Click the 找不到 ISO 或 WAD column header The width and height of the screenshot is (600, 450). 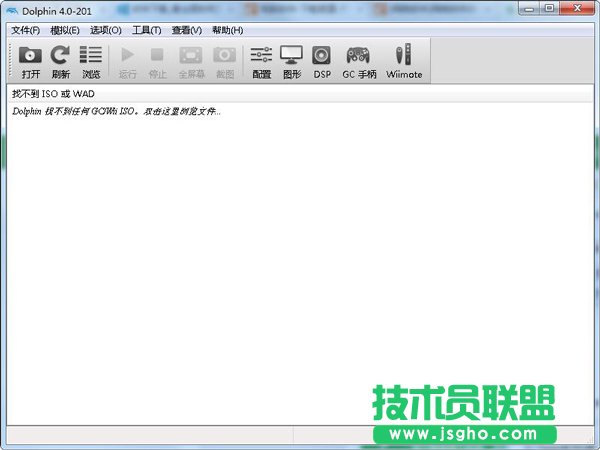300,94
